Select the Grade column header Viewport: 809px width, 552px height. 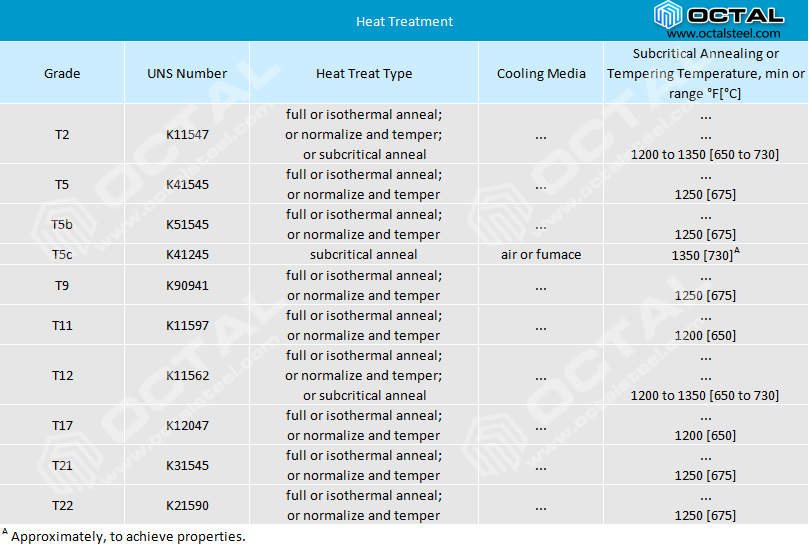tap(62, 73)
